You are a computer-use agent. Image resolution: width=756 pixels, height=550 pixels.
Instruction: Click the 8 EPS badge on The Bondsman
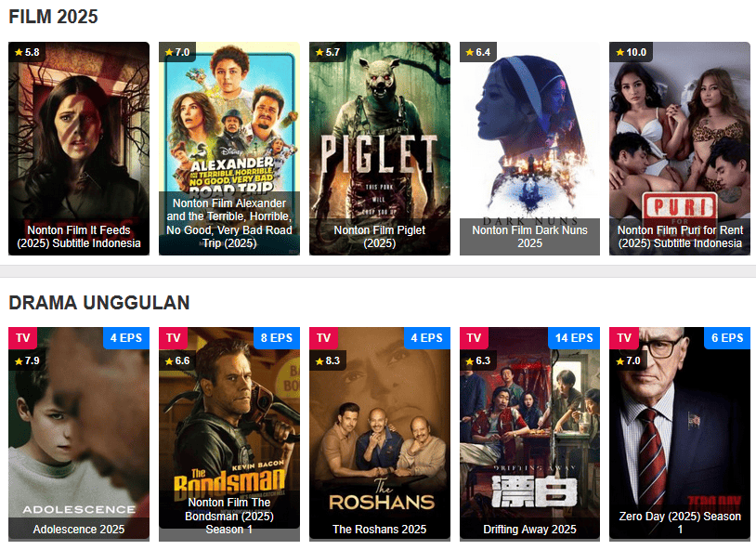[x=277, y=338]
